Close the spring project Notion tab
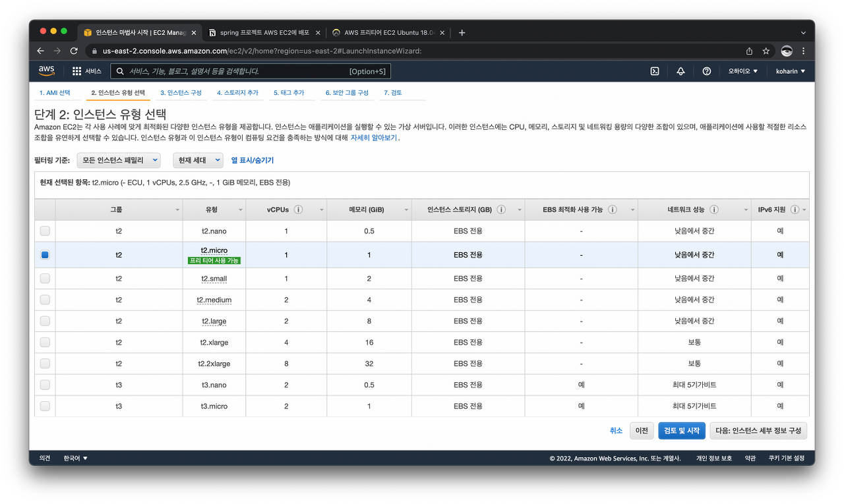 pyautogui.click(x=318, y=32)
